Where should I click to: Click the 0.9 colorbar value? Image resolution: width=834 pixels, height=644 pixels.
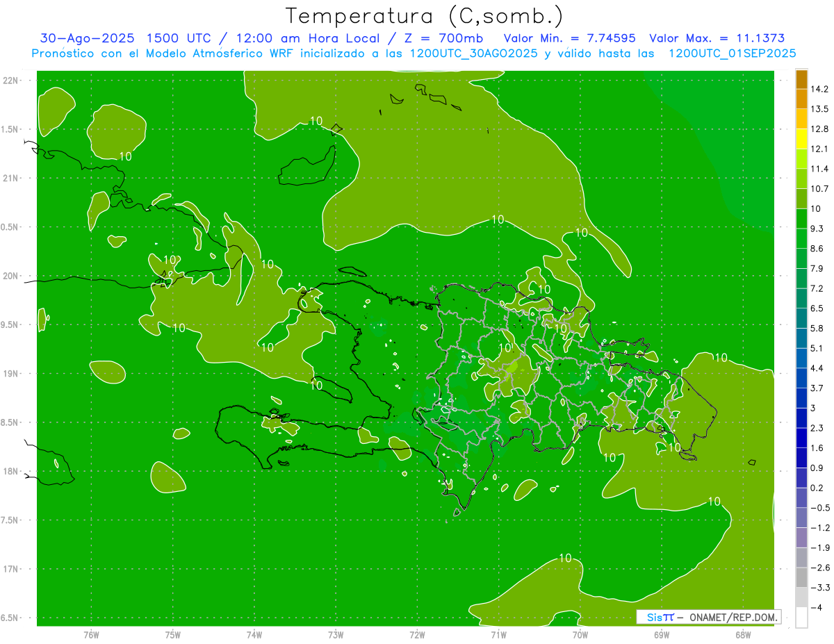817,468
